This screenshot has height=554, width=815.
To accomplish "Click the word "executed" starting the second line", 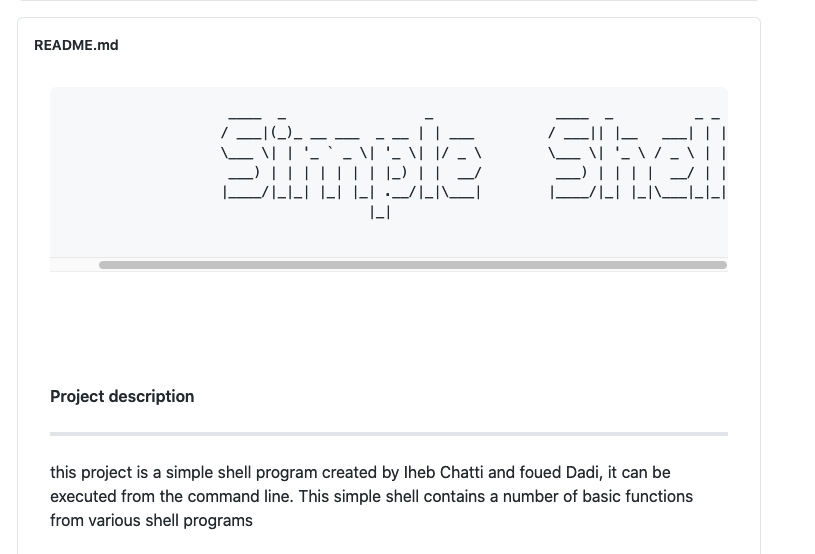I will tap(83, 496).
